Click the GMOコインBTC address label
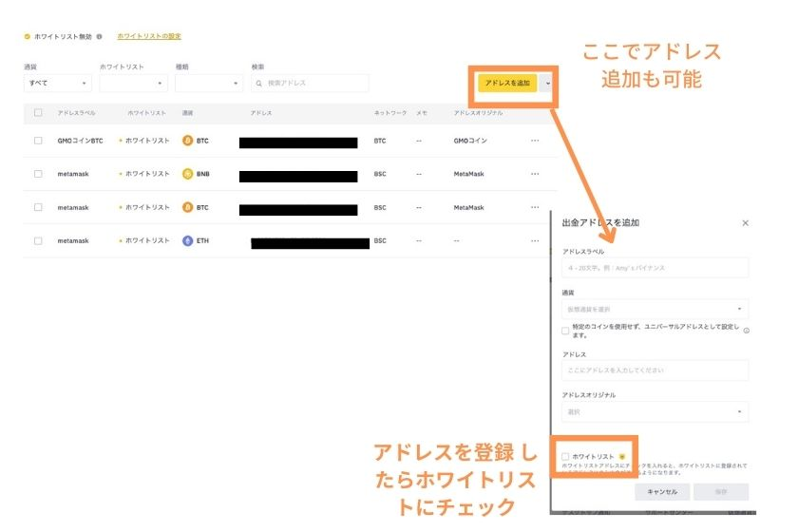Screen dimensions: 798x532 [80, 141]
